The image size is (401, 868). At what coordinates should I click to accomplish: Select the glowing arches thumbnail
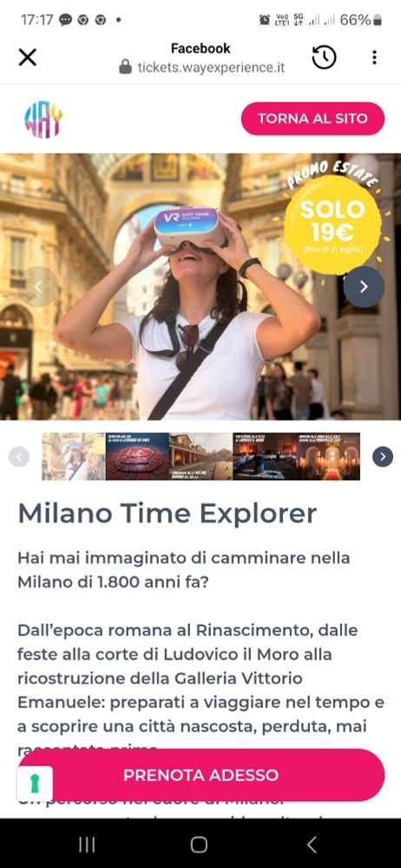328,457
